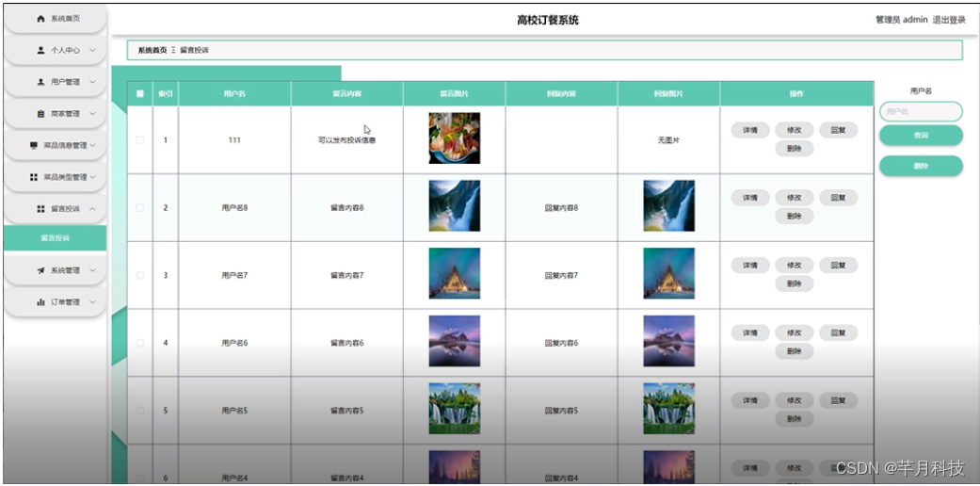Click the 无图片 cell in row 111
980x486 pixels.
(x=668, y=140)
